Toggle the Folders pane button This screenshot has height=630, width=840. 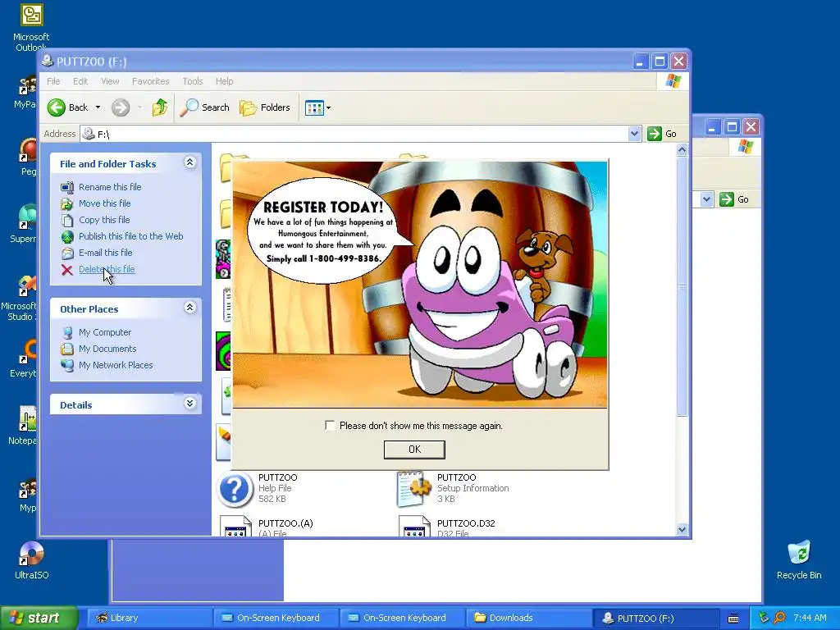tap(265, 107)
